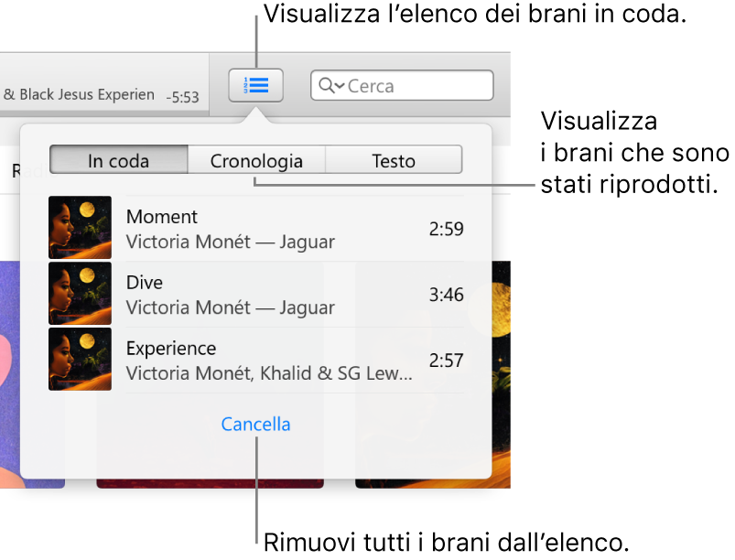Select the song title Moment

click(x=162, y=217)
